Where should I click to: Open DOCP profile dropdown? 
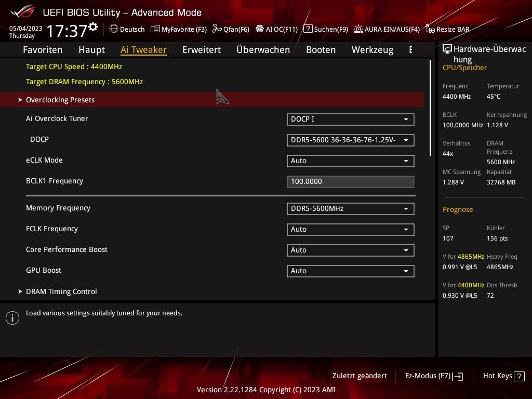click(351, 140)
